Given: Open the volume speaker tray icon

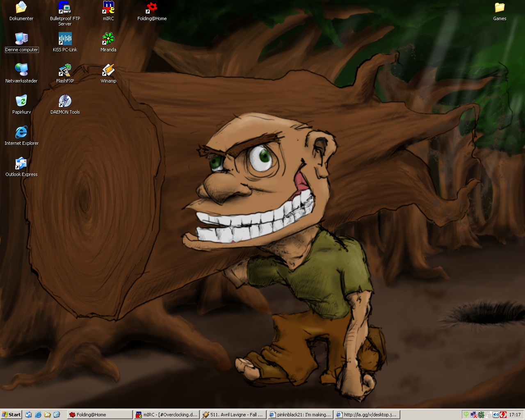Looking at the screenshot, I should click(496, 415).
